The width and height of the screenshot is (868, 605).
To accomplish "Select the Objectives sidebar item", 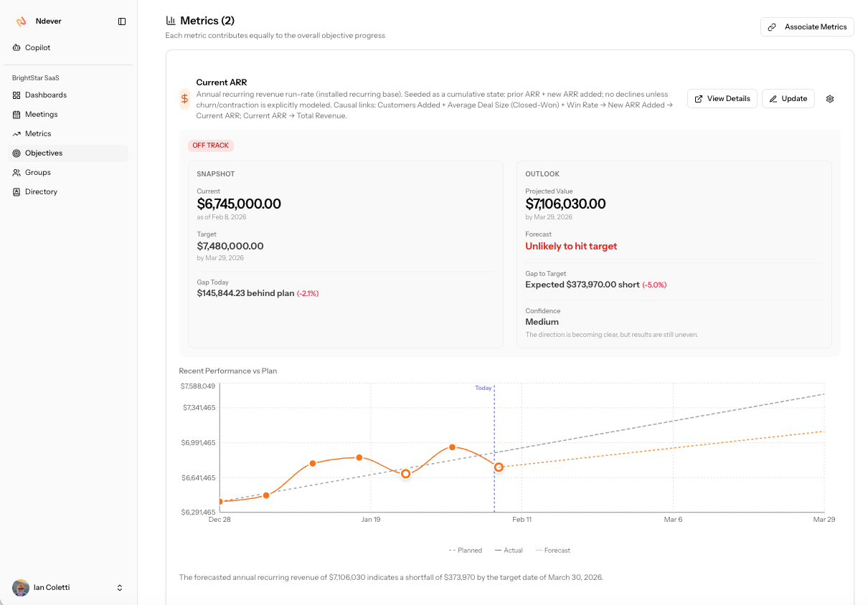I will tap(43, 153).
